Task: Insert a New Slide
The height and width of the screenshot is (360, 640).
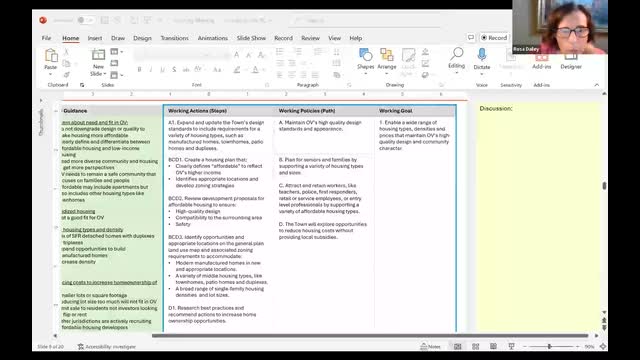Action: click(x=98, y=62)
